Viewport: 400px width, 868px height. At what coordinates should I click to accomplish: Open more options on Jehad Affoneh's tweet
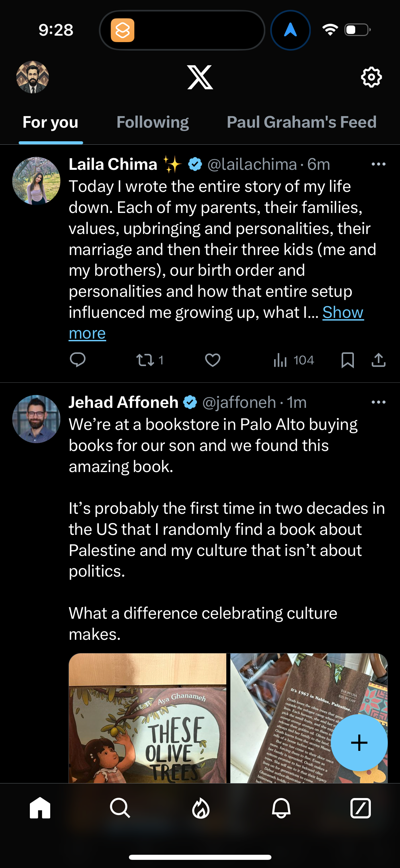[x=378, y=402]
